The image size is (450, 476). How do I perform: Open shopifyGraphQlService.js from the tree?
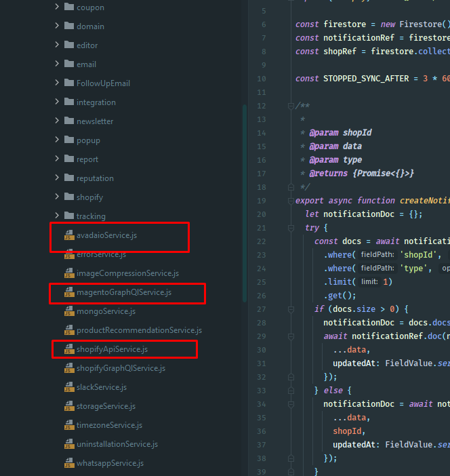[121, 368]
